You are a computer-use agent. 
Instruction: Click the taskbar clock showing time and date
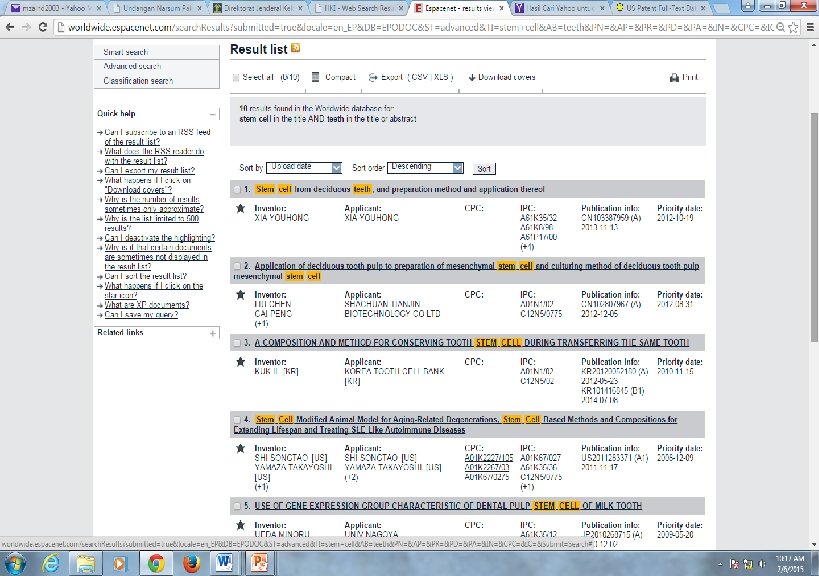point(790,564)
